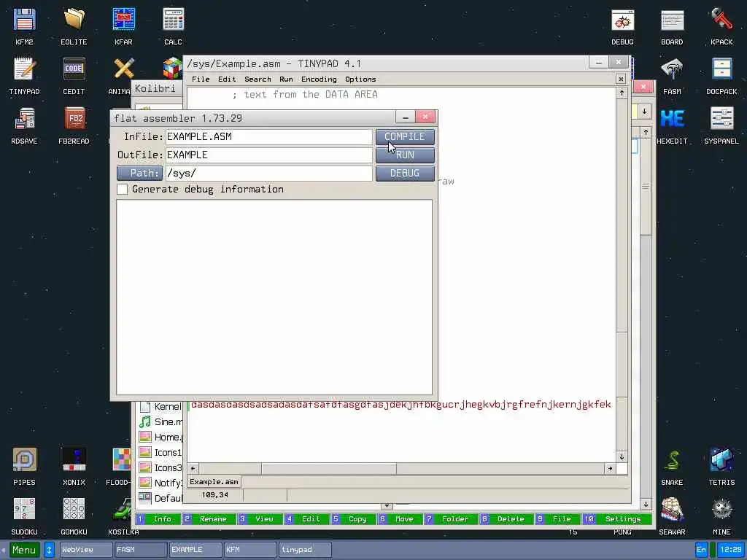Open the KFM2 desktop icon
Screen dimensions: 747x560
coord(24,26)
